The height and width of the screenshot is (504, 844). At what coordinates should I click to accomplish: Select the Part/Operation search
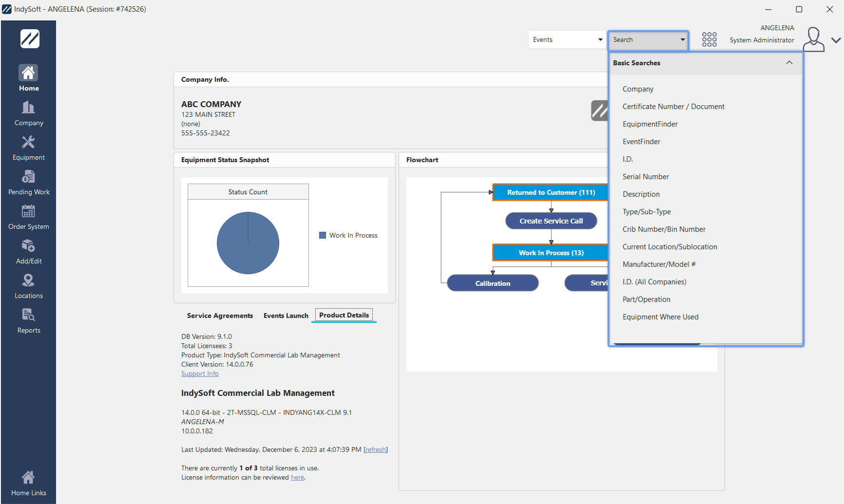(647, 299)
